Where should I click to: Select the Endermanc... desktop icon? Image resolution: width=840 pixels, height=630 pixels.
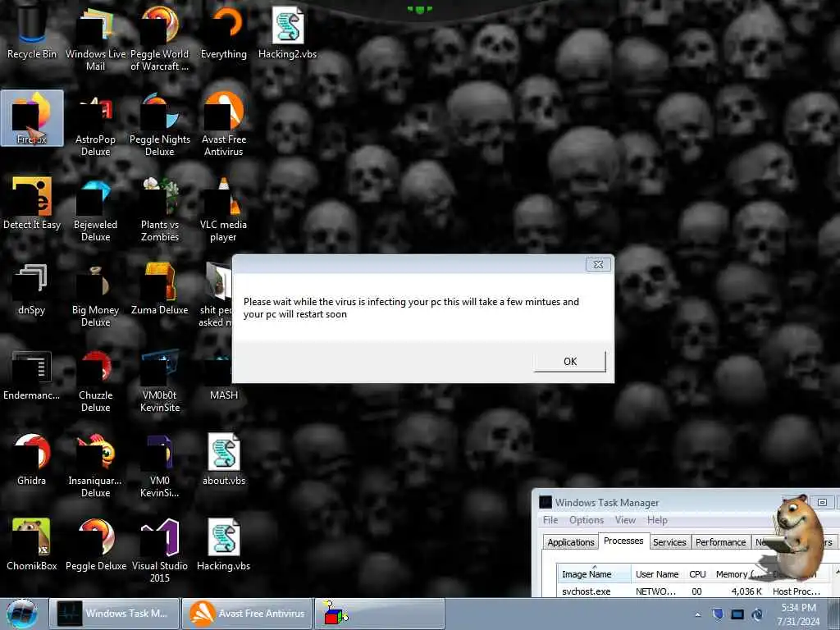coord(32,374)
